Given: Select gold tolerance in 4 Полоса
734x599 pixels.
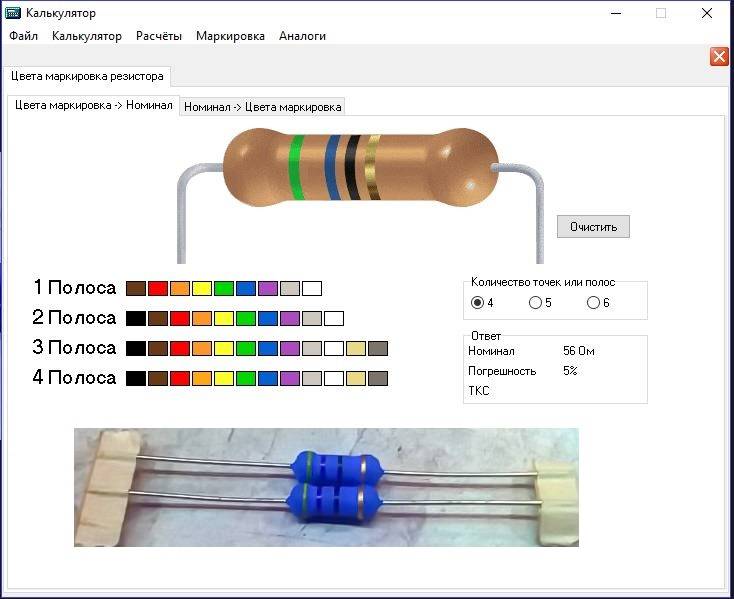Looking at the screenshot, I should (356, 378).
